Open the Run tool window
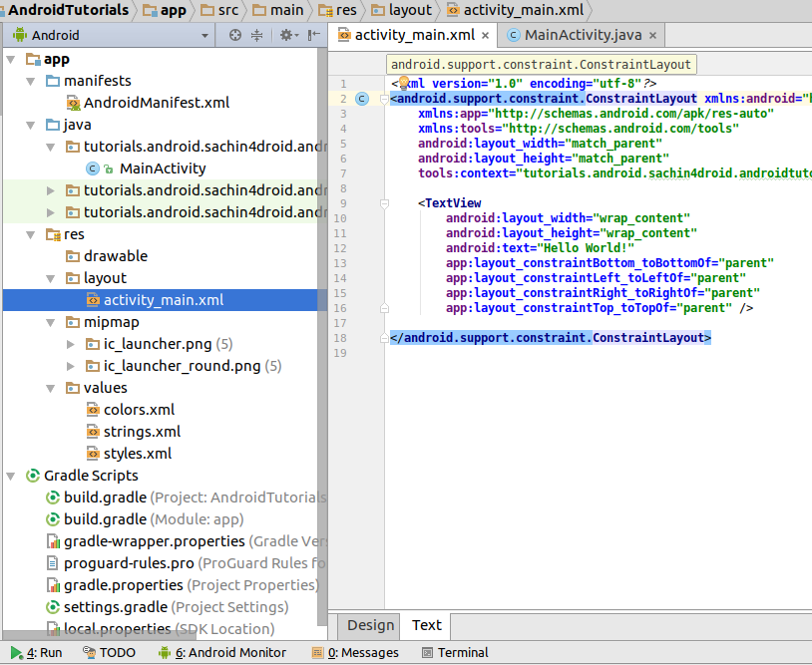The image size is (812, 665). point(36,653)
